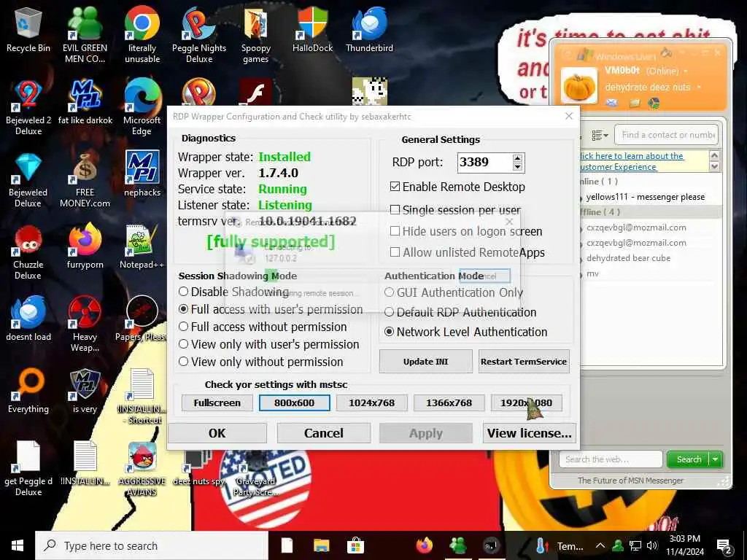This screenshot has height=560, width=747.
Task: Expand personal message dropdown arrow in Messenger
Action: tap(698, 87)
